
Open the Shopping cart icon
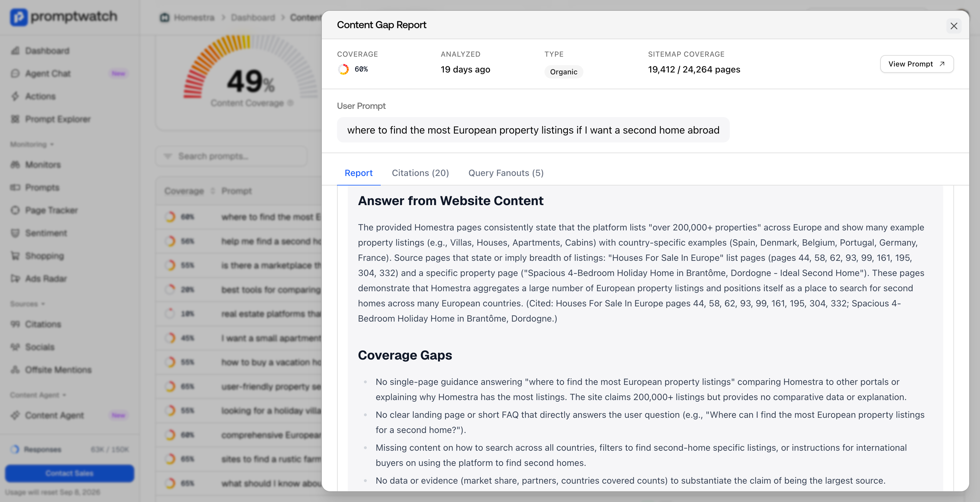point(15,256)
